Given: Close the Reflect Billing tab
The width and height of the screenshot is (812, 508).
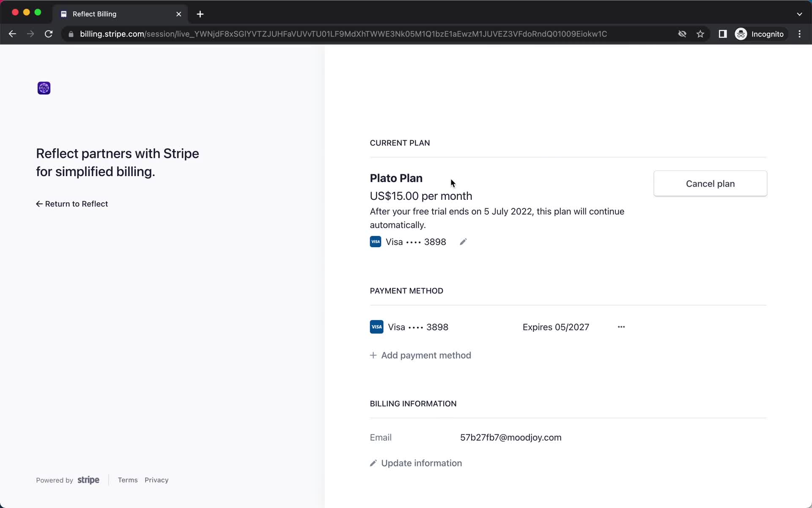Looking at the screenshot, I should pyautogui.click(x=179, y=14).
